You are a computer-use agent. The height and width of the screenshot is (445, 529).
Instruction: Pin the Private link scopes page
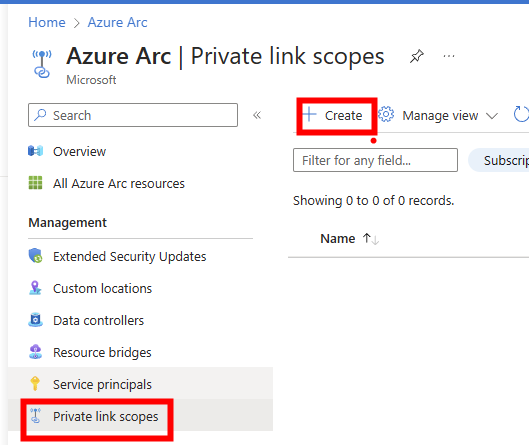(x=417, y=56)
